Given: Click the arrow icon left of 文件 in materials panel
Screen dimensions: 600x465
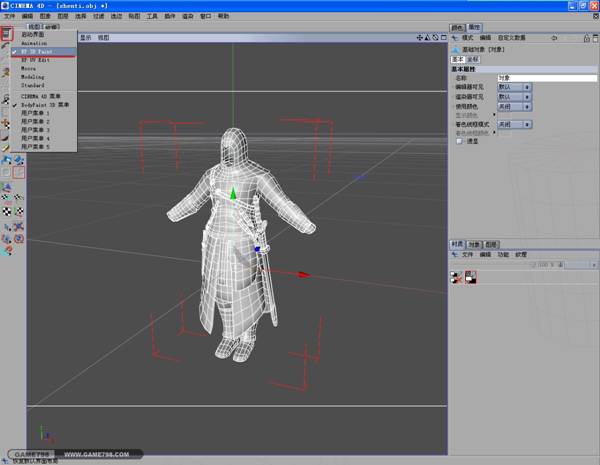Looking at the screenshot, I should [455, 255].
